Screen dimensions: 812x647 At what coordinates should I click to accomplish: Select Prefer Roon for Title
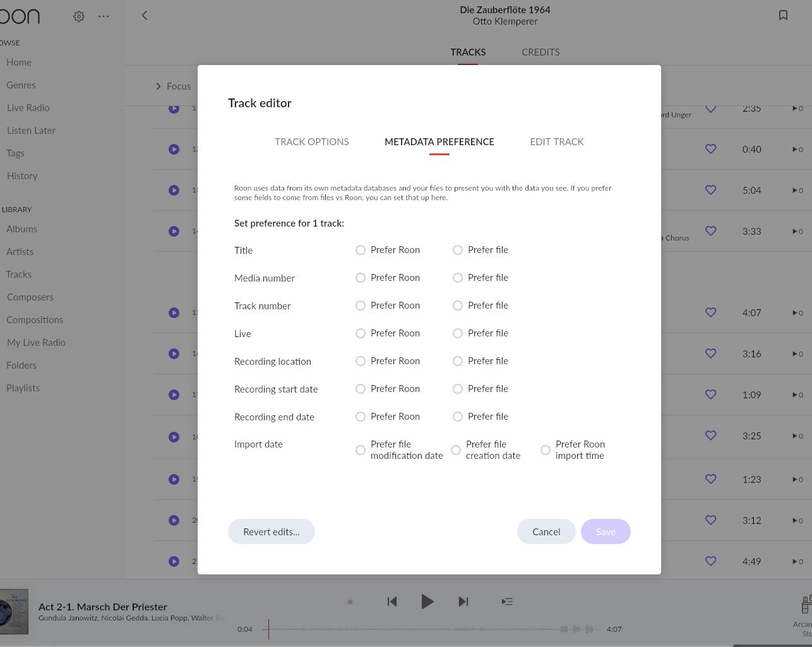pos(361,250)
